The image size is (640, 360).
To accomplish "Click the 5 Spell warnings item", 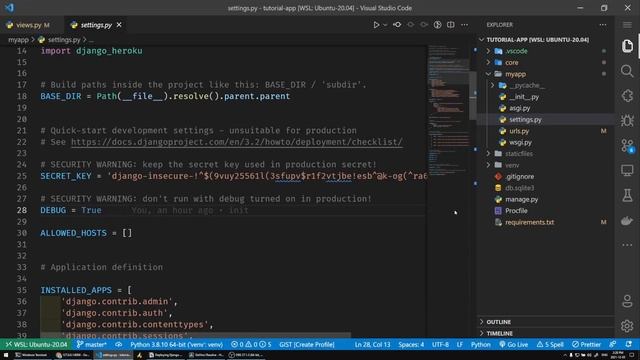I will 550,344.
